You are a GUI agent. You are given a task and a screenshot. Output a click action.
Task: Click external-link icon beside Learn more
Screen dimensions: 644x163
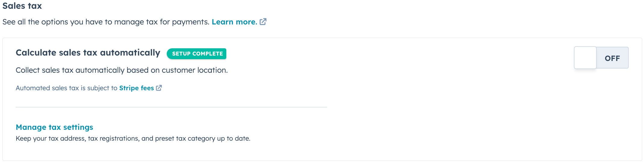point(263,22)
